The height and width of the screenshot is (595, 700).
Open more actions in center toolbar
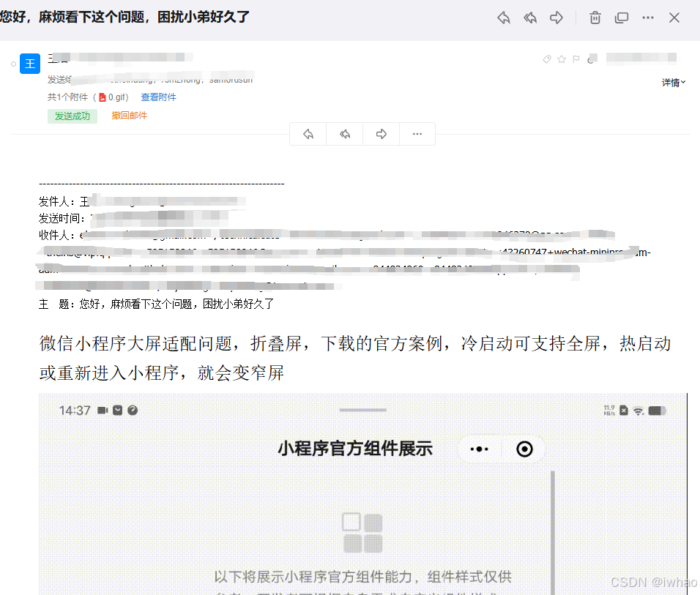417,134
